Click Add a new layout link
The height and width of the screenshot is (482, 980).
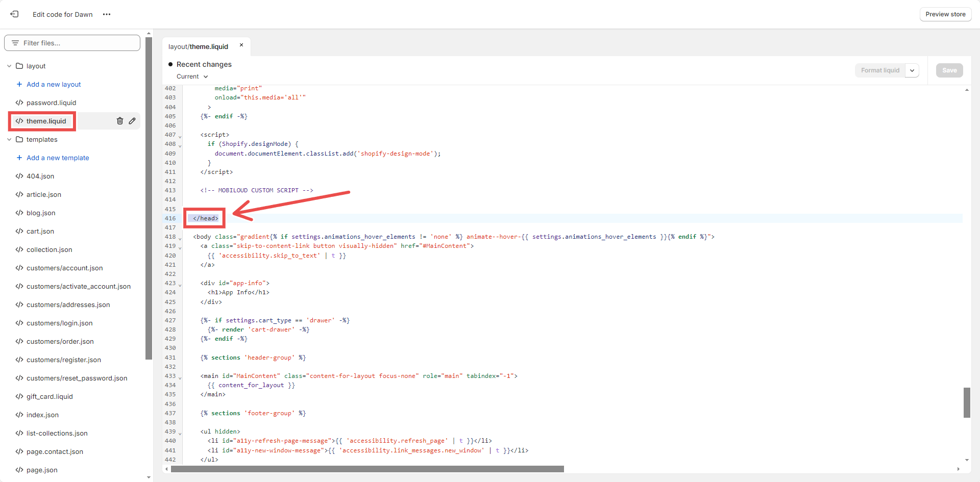pyautogui.click(x=54, y=84)
